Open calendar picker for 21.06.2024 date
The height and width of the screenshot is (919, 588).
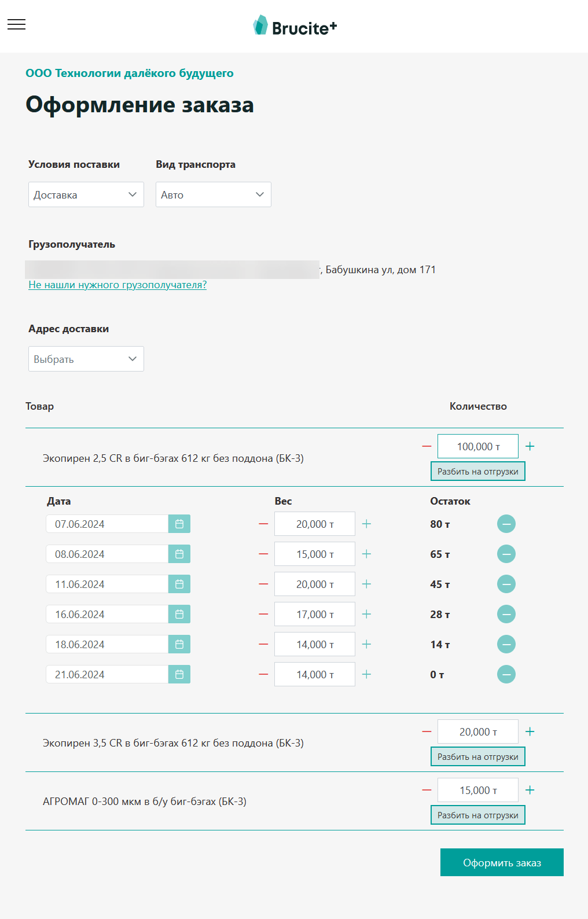coord(179,675)
